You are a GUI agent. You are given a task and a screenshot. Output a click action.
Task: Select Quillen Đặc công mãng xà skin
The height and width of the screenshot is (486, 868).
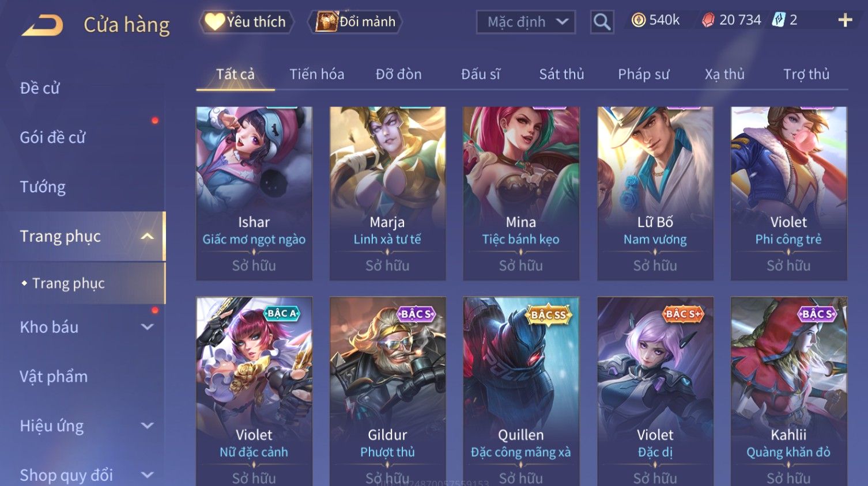click(x=521, y=392)
